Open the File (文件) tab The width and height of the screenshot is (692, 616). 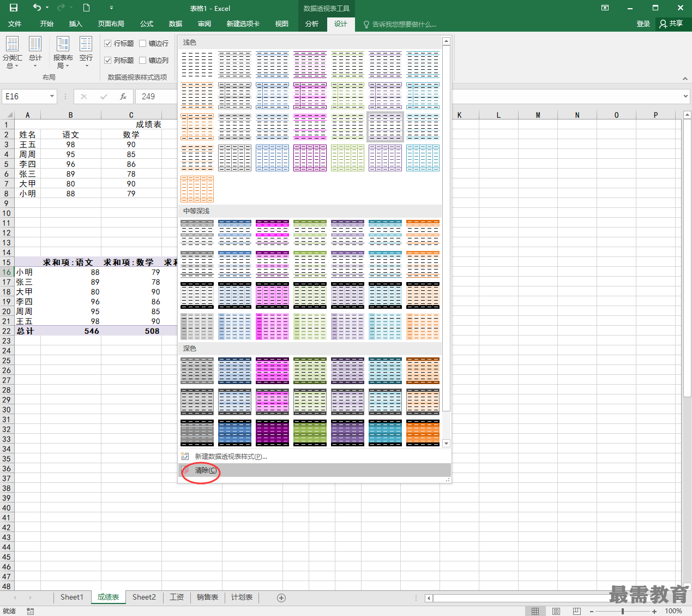(15, 24)
